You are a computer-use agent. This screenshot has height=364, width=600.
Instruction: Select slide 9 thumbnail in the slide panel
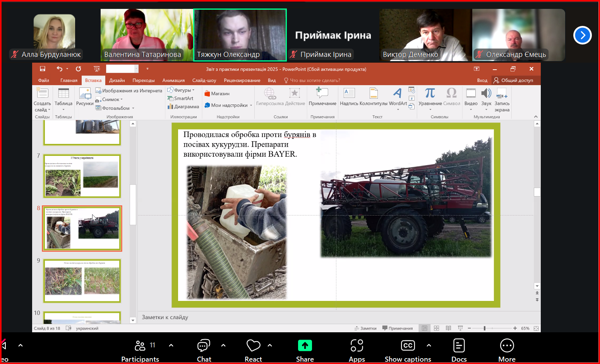pos(82,280)
